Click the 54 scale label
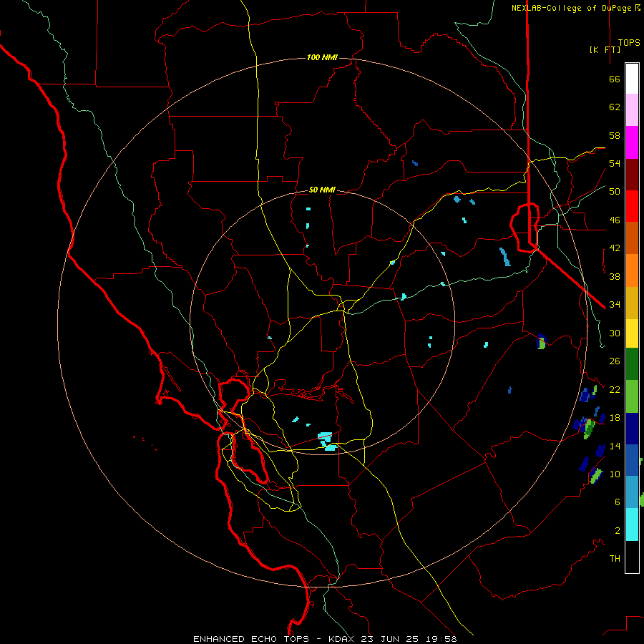644x644 pixels. coord(615,163)
